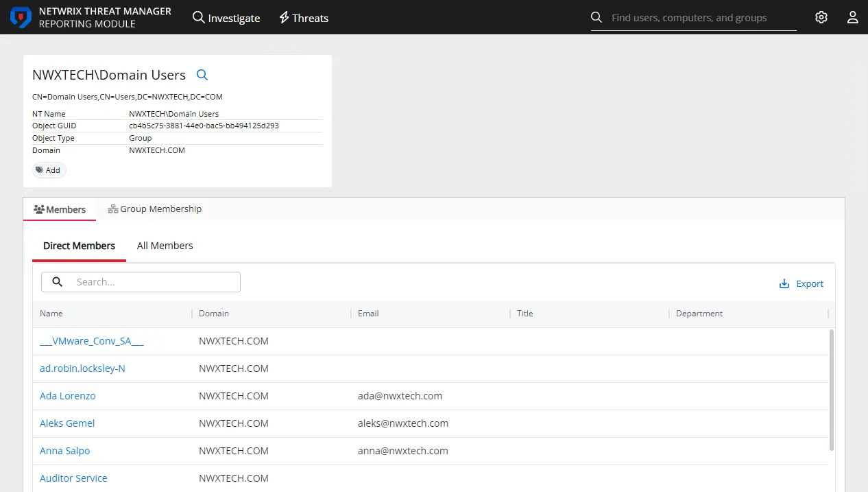Click the Netwrix shield logo
The width and height of the screenshot is (868, 492).
[21, 17]
